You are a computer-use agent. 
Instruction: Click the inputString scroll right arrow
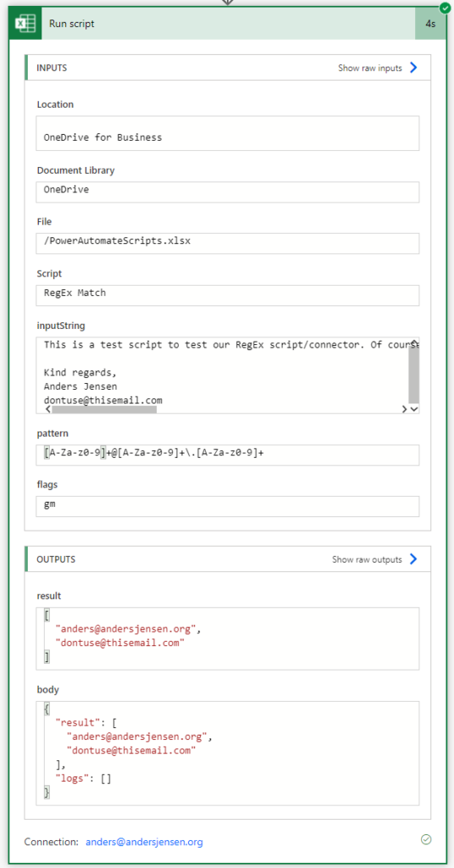coord(405,409)
